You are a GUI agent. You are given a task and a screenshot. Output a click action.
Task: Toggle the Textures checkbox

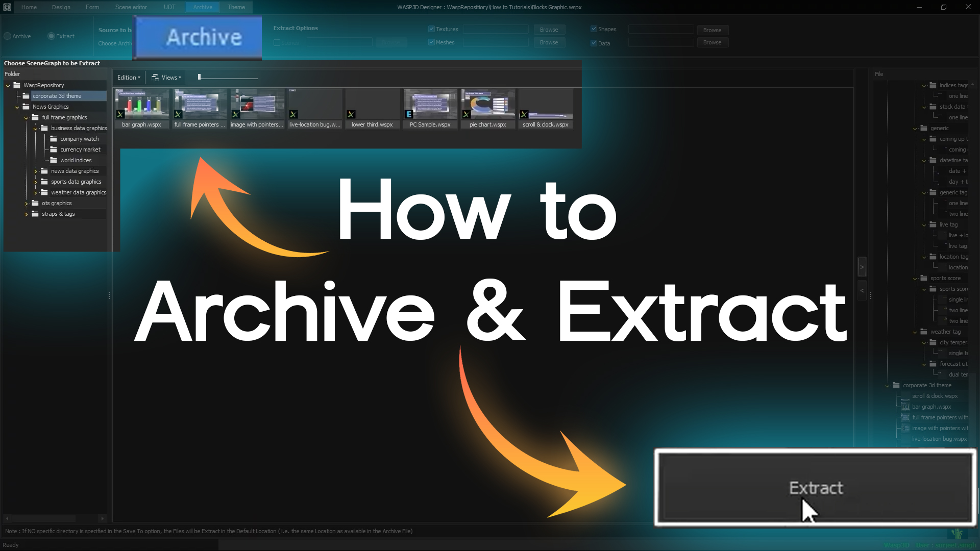click(x=431, y=29)
